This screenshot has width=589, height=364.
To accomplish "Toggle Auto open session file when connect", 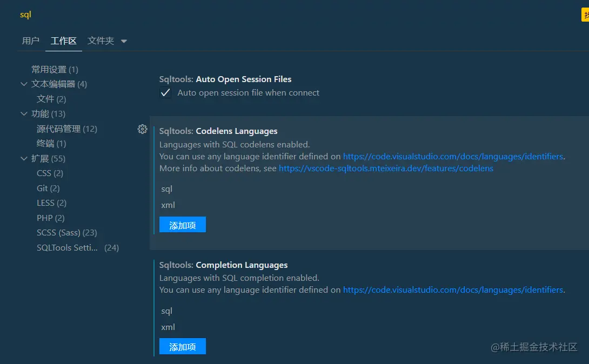I will pyautogui.click(x=165, y=93).
